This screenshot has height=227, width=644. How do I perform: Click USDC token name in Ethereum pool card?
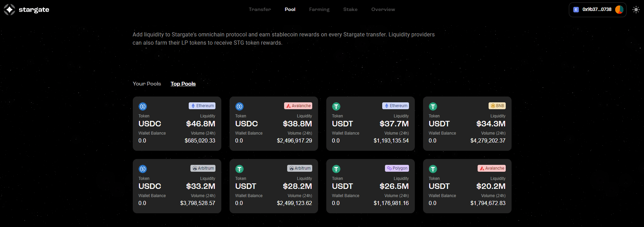pos(150,124)
